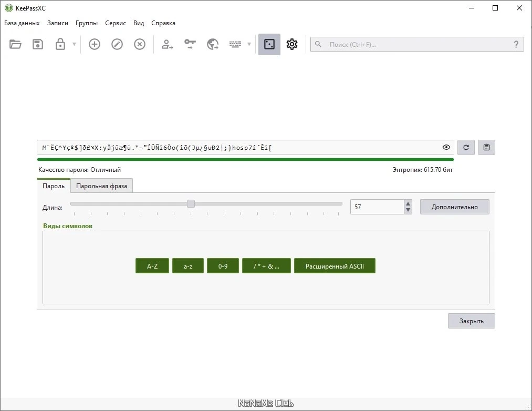
Task: Expand dropdown arrow next to keyboard icon
Action: [249, 44]
